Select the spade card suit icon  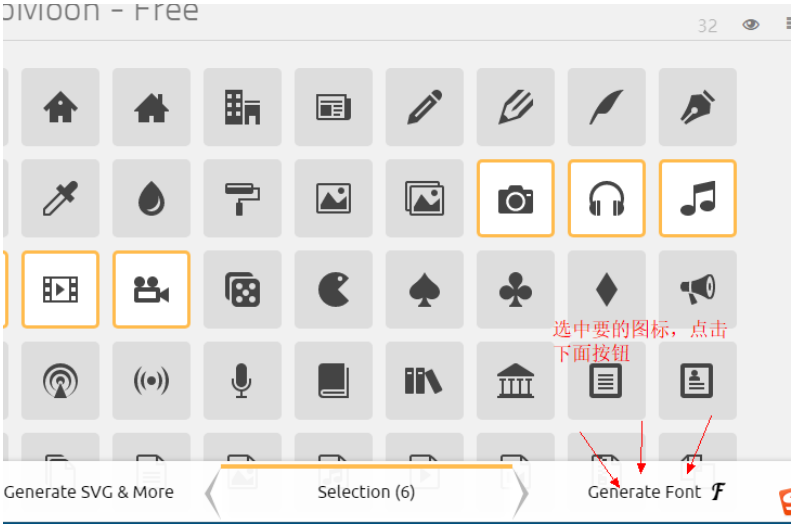click(424, 289)
